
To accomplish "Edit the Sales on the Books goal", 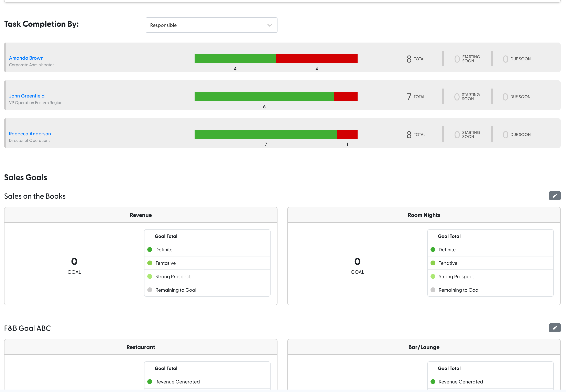I will [x=555, y=196].
